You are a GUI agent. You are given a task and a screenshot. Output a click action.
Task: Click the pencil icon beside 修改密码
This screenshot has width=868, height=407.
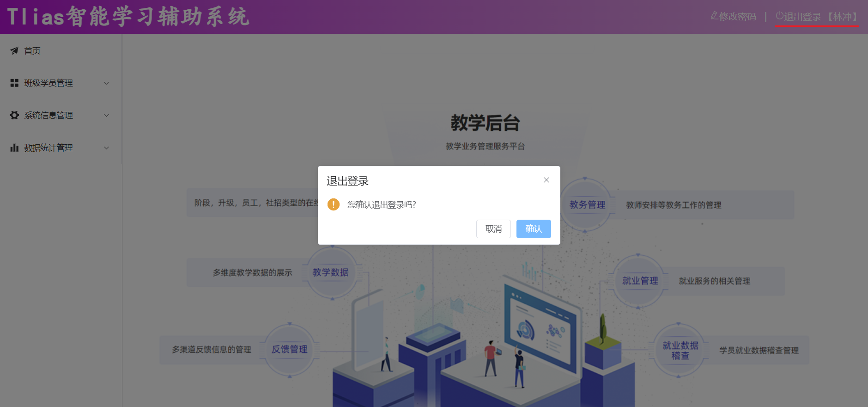tap(714, 16)
